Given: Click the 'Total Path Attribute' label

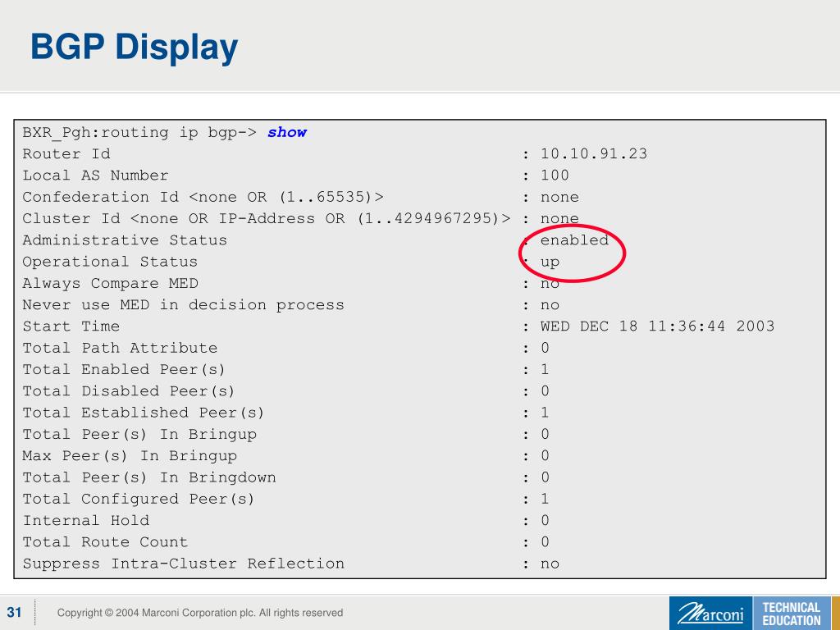Looking at the screenshot, I should click(x=120, y=348).
